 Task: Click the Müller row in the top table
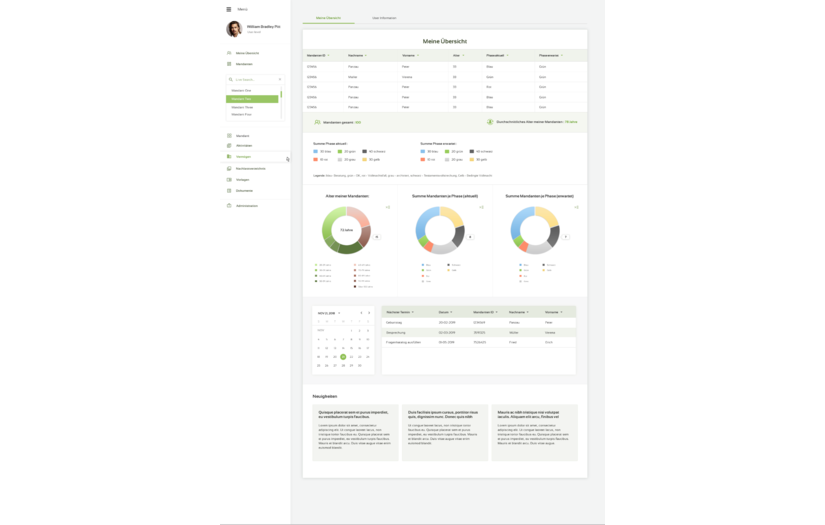tap(445, 77)
